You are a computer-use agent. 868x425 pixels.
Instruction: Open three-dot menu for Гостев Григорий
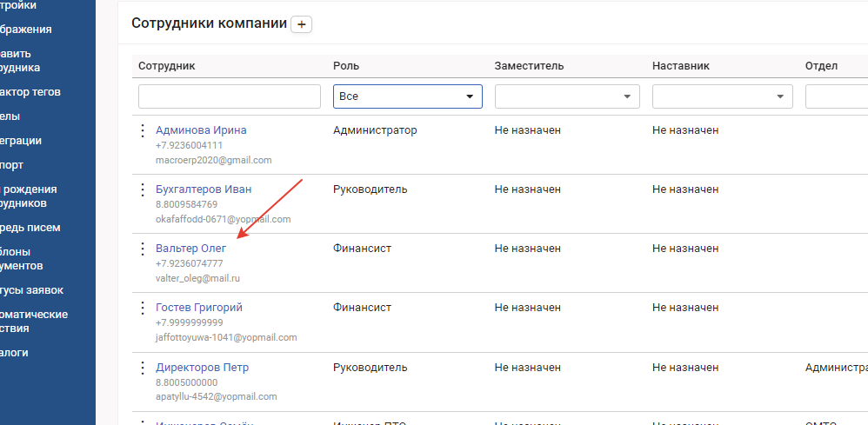tap(142, 308)
